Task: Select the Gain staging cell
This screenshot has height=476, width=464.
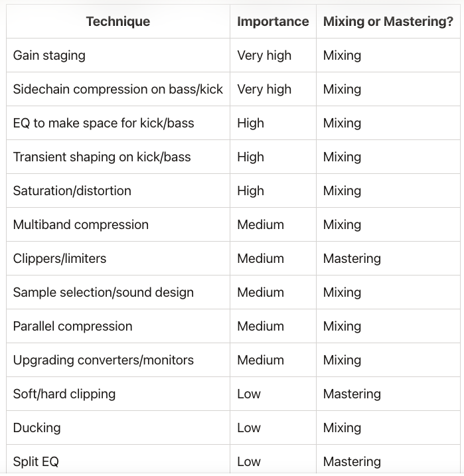Action: click(118, 55)
